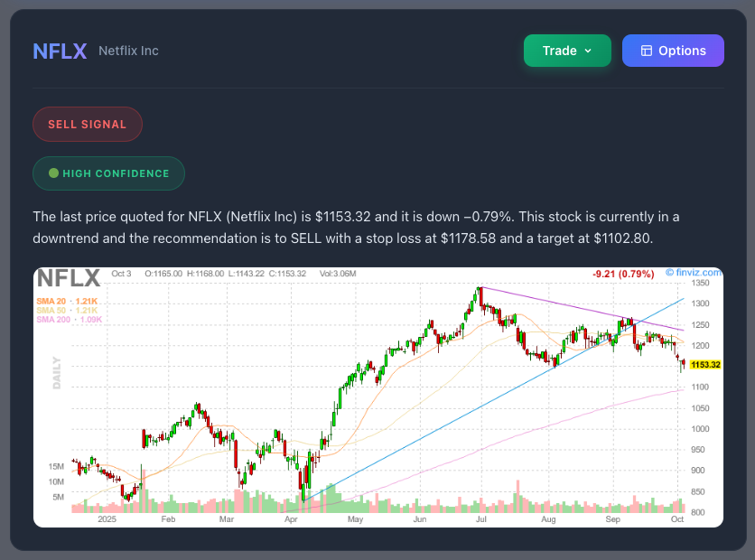Click the green dot in confidence badge
The image size is (755, 560).
pyautogui.click(x=53, y=173)
